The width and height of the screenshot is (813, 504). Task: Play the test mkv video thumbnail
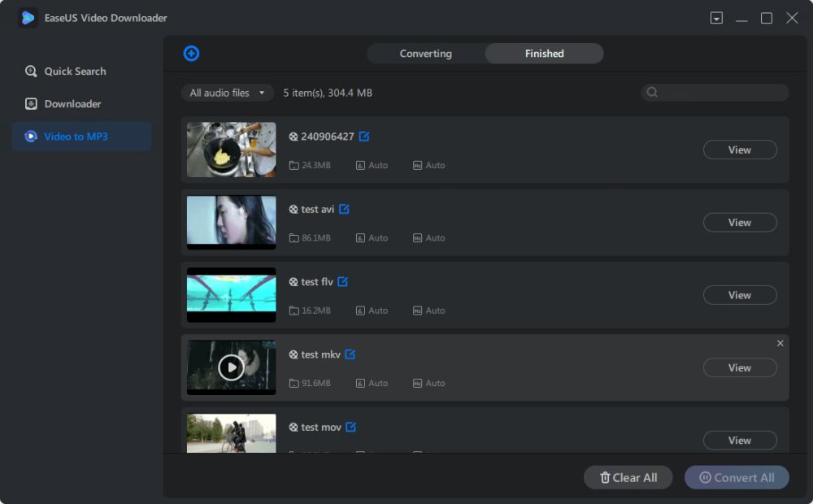pos(231,367)
